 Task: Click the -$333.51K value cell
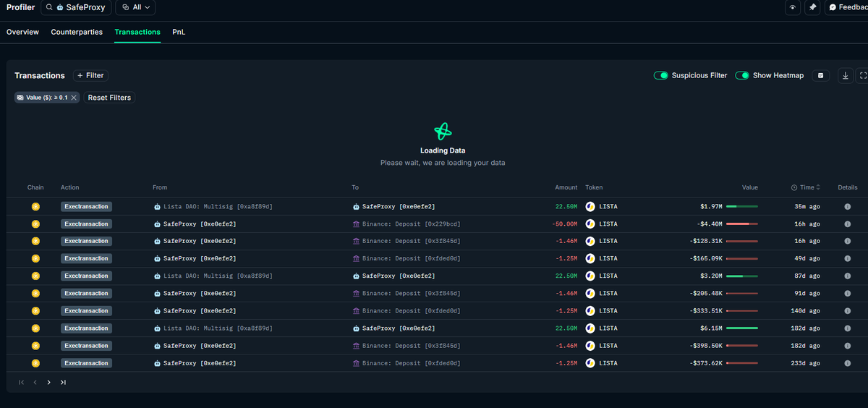(x=706, y=311)
